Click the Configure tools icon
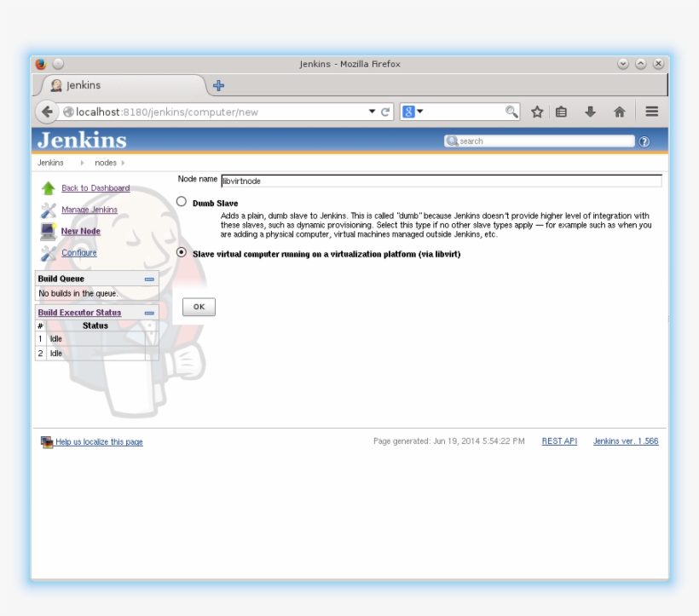This screenshot has width=699, height=616. pyautogui.click(x=48, y=253)
